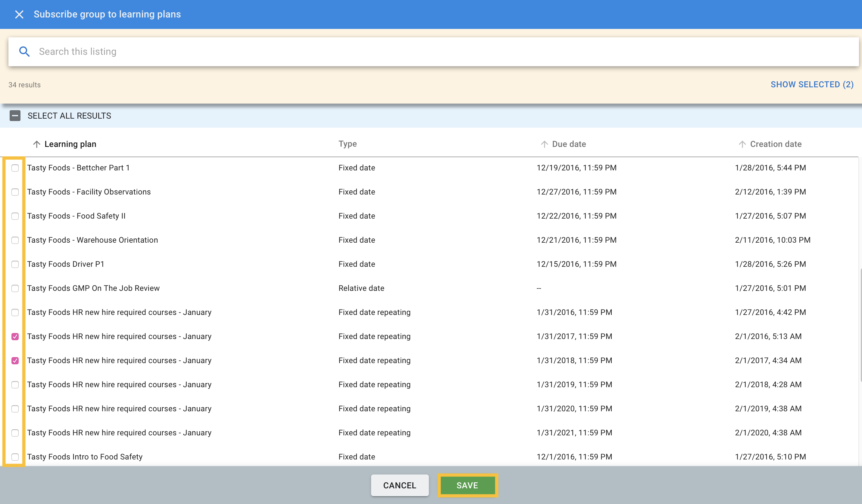Click the Creation date column header
This screenshot has height=504, width=862.
pyautogui.click(x=776, y=144)
